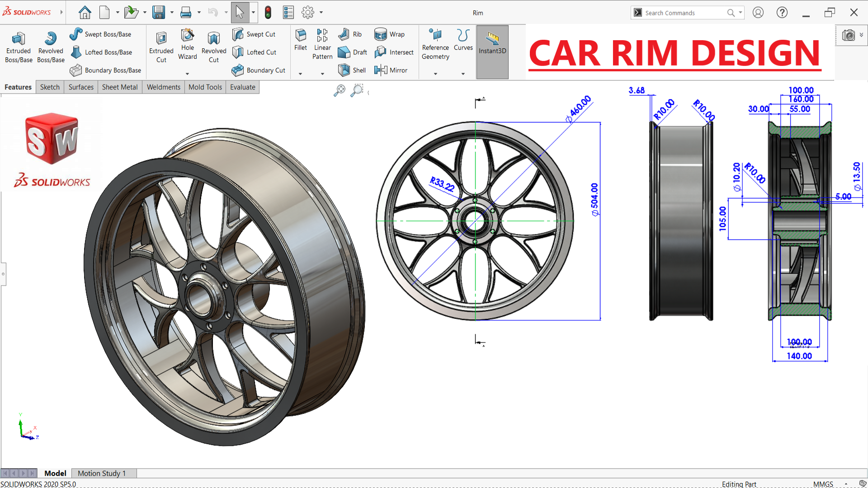Expand the Linear Pattern dropdown arrow
Image resolution: width=868 pixels, height=488 pixels.
(322, 74)
